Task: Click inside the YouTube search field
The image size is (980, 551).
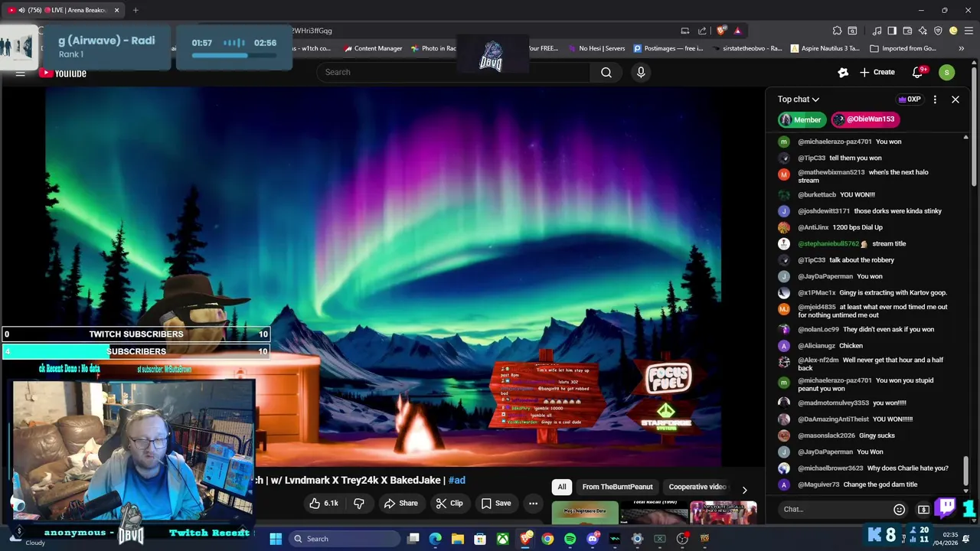Action: click(x=453, y=72)
